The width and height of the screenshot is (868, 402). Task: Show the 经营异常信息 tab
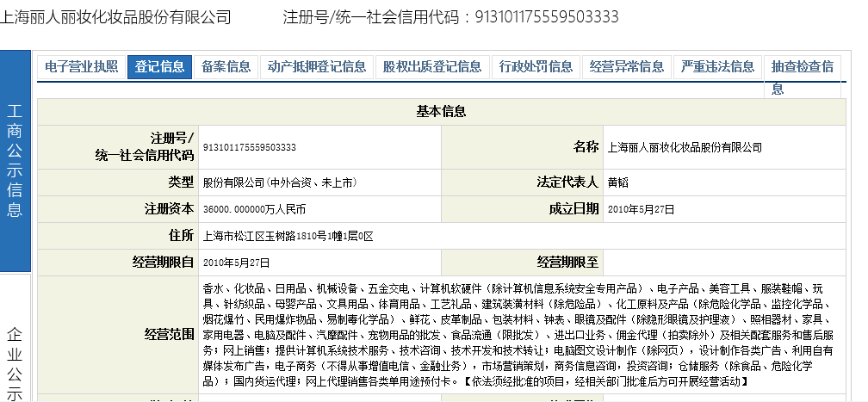626,67
